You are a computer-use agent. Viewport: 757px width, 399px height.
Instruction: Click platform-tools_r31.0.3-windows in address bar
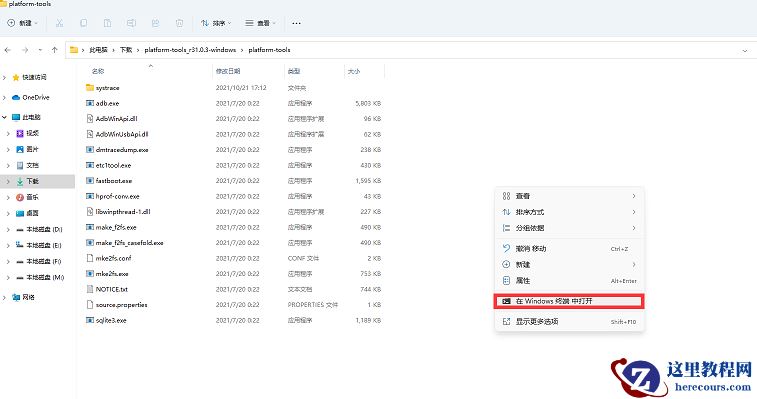(x=190, y=50)
